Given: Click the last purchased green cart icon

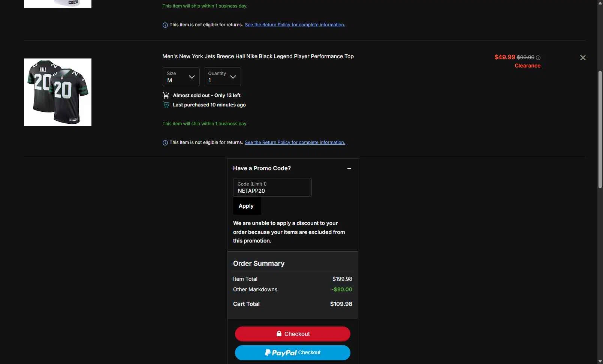Looking at the screenshot, I should point(166,105).
